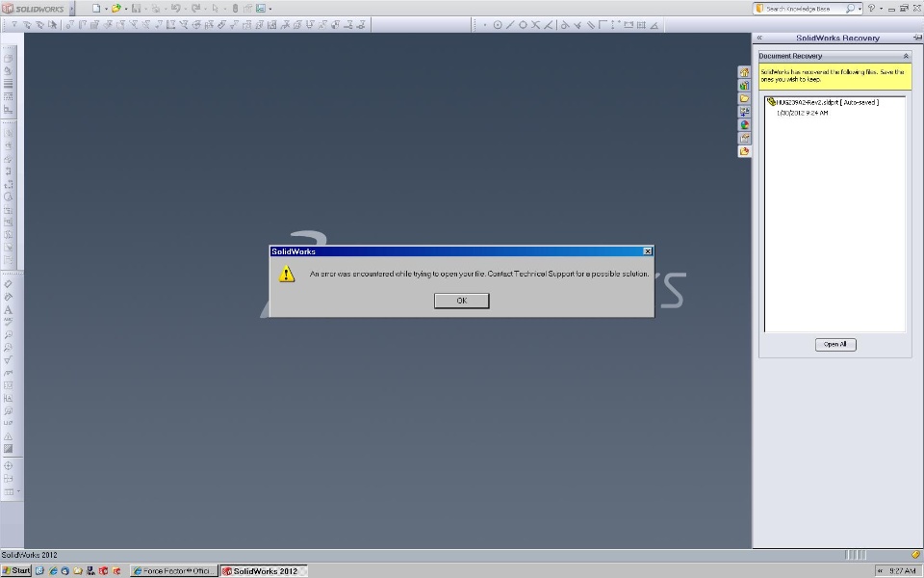Image resolution: width=924 pixels, height=578 pixels.
Task: Click SolidWorks 2012 taskbar button
Action: [264, 571]
